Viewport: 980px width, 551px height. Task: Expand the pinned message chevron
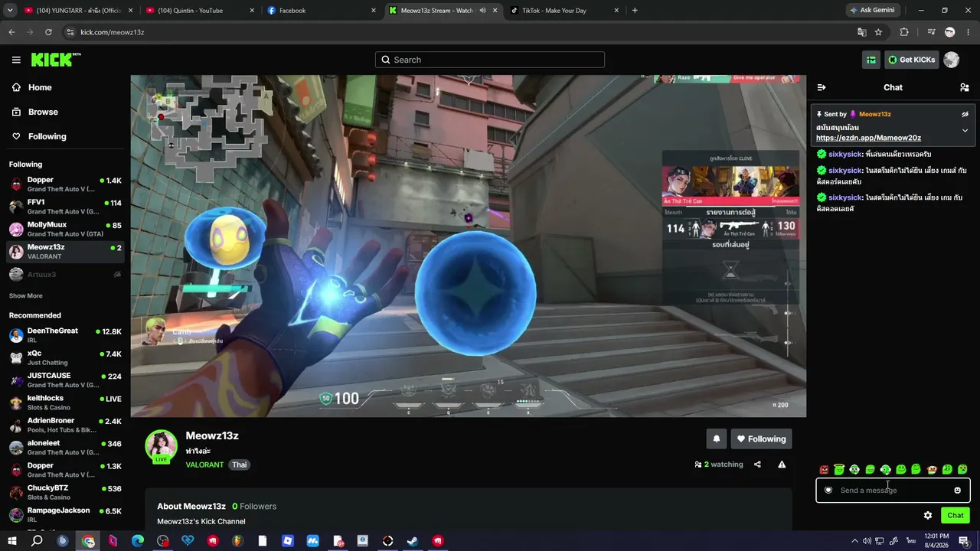(x=965, y=131)
